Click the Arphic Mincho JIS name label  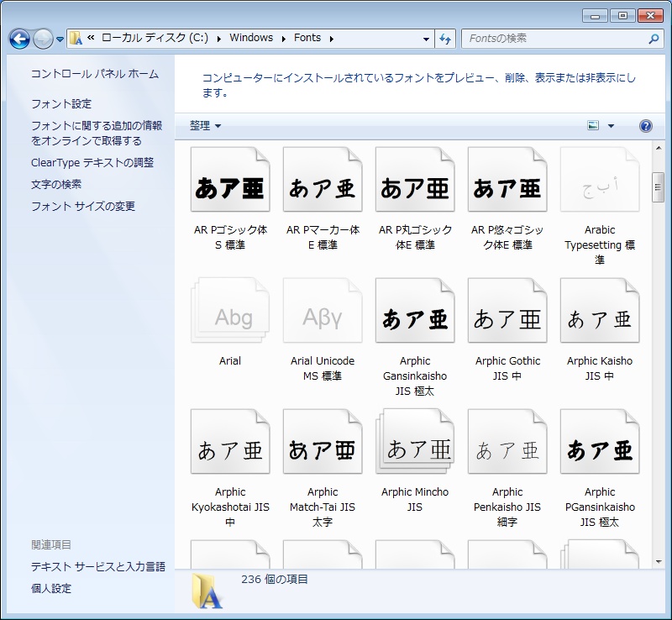click(415, 500)
